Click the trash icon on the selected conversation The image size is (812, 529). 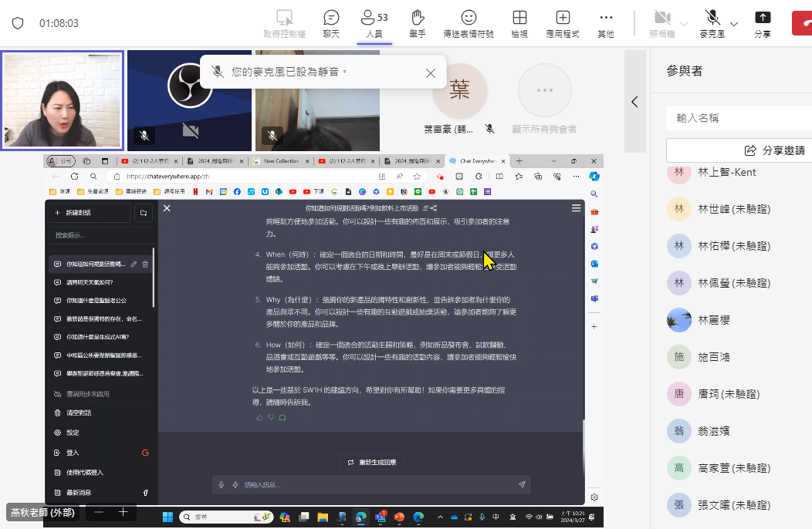[145, 264]
